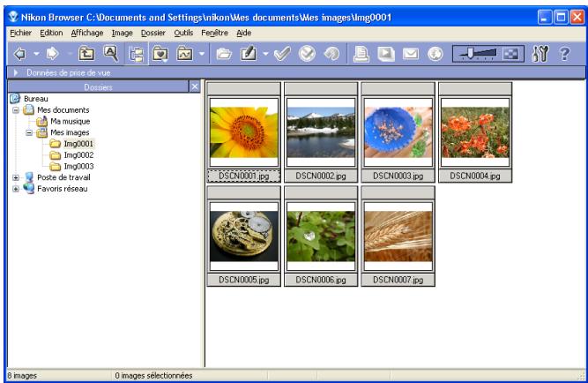Select the orange flowers thumbnail DSCN0004.jpg

click(475, 132)
